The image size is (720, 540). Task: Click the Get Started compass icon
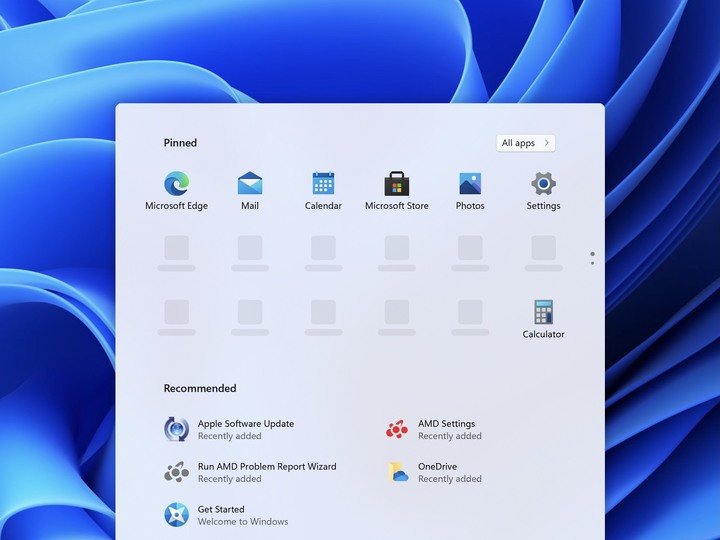176,515
